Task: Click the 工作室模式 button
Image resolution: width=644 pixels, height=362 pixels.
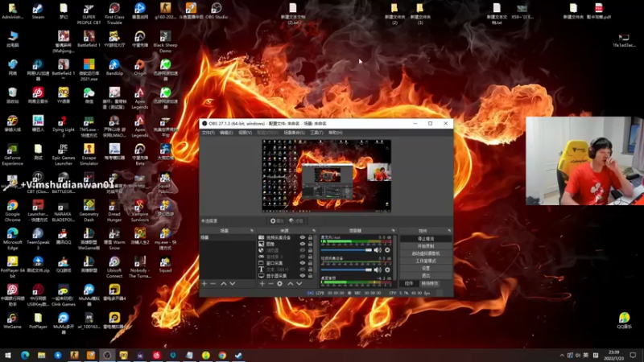Action: (x=426, y=261)
